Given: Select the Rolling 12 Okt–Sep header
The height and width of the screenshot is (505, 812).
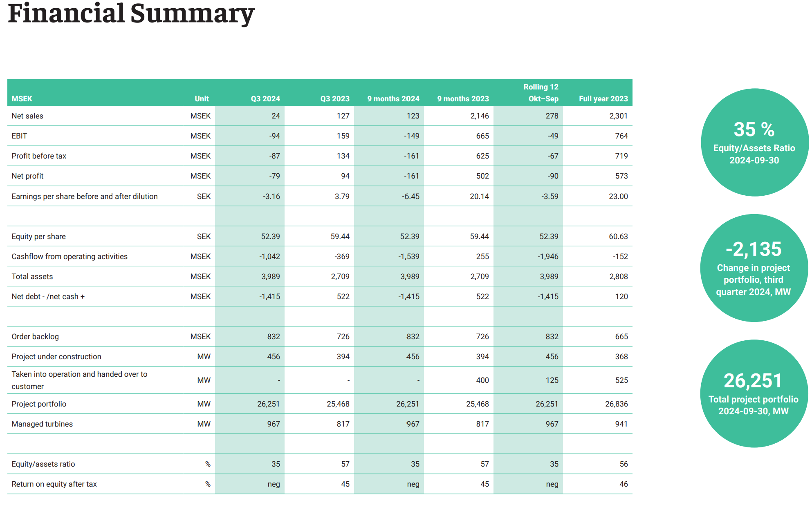Looking at the screenshot, I should click(541, 93).
